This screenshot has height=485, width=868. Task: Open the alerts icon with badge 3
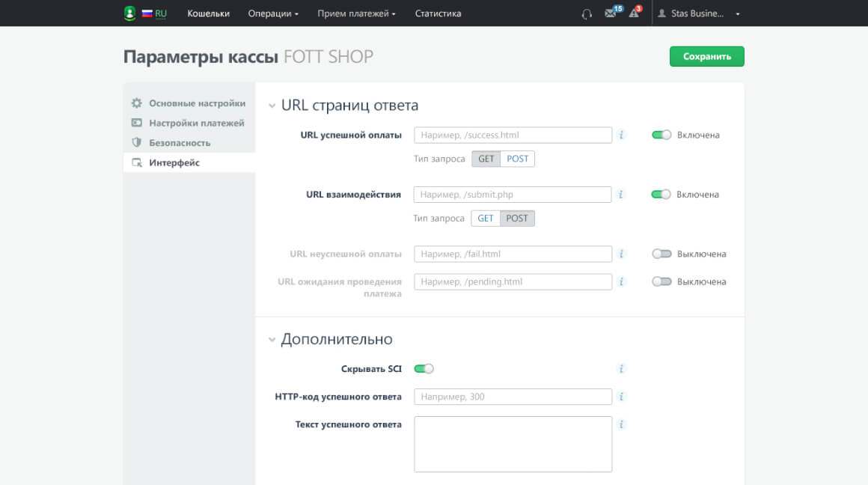tap(635, 13)
